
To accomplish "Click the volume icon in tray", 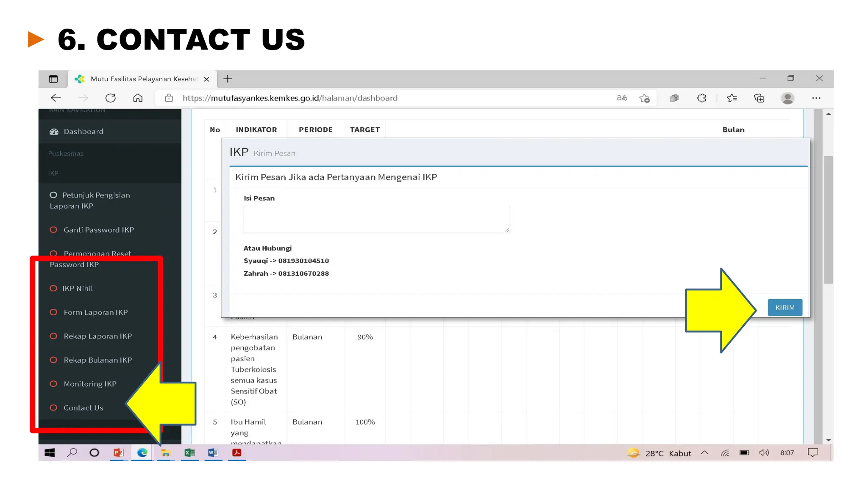I will pyautogui.click(x=764, y=453).
